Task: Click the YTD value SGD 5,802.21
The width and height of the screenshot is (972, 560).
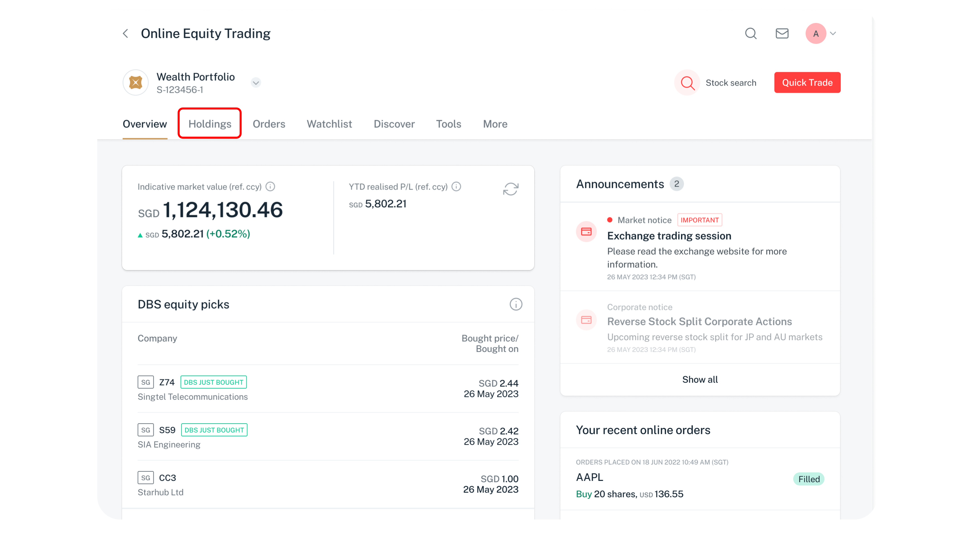Action: tap(378, 204)
